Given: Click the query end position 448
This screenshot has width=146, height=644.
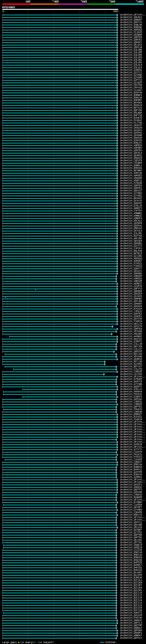Looking at the screenshot, I should [115, 11].
